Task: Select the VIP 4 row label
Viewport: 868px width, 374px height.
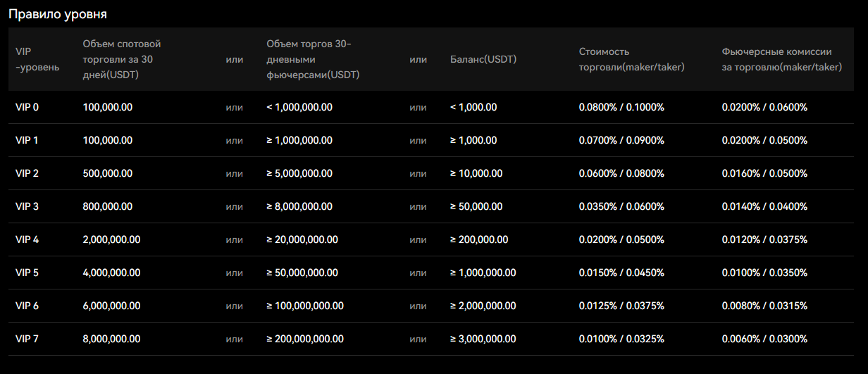Action: point(27,239)
